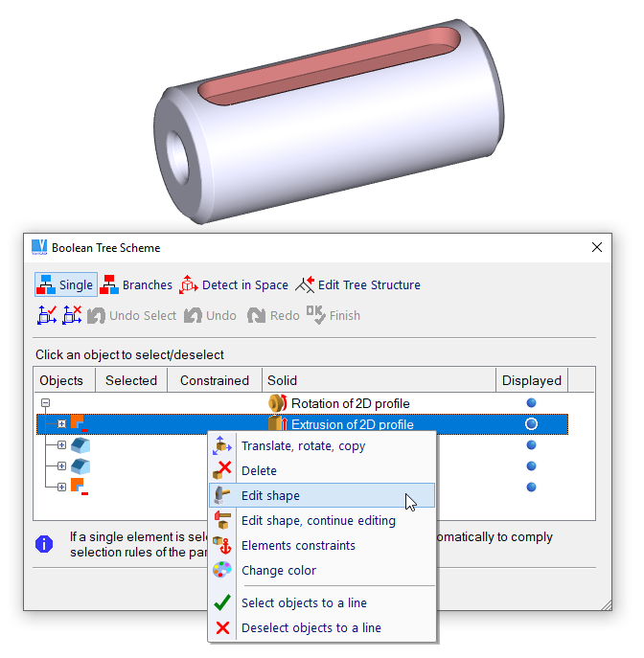644x658 pixels.
Task: Click Select objects to a line
Action: pyautogui.click(x=304, y=602)
